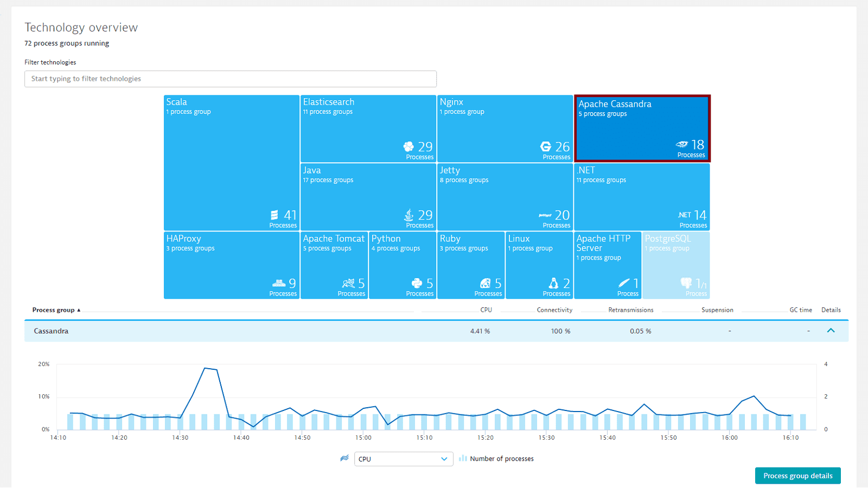Image resolution: width=868 pixels, height=488 pixels.
Task: Toggle Number of processes legend item
Action: click(x=496, y=459)
